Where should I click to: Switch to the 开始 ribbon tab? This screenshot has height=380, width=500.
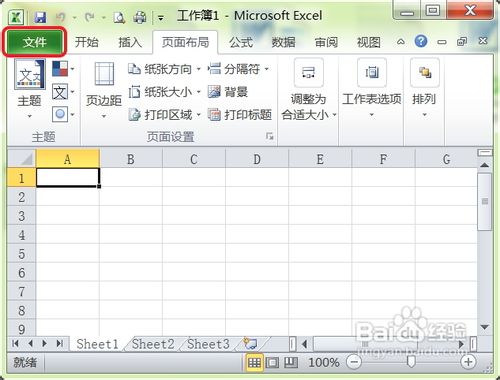pos(87,42)
